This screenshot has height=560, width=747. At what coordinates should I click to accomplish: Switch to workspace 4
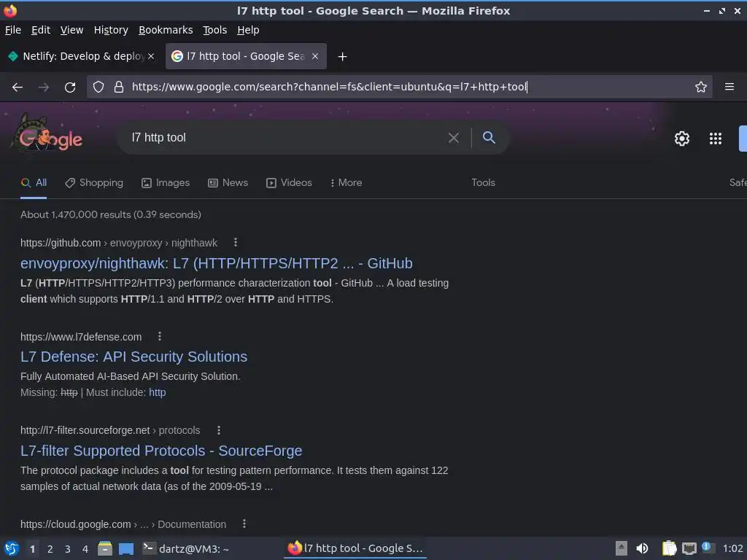[x=85, y=549]
